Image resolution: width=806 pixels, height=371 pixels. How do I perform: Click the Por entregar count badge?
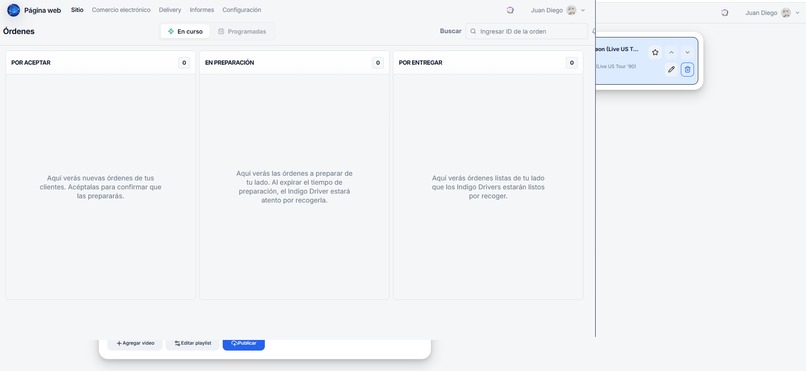(x=572, y=63)
